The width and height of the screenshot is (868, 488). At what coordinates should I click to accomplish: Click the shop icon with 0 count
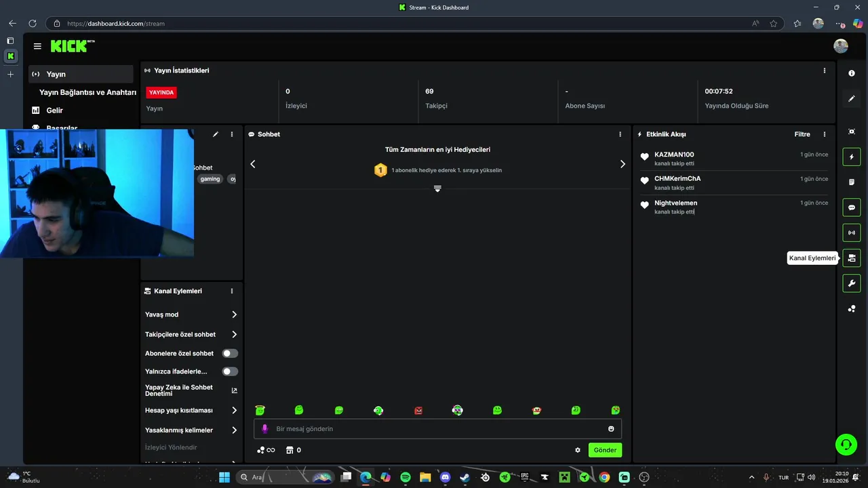(294, 450)
